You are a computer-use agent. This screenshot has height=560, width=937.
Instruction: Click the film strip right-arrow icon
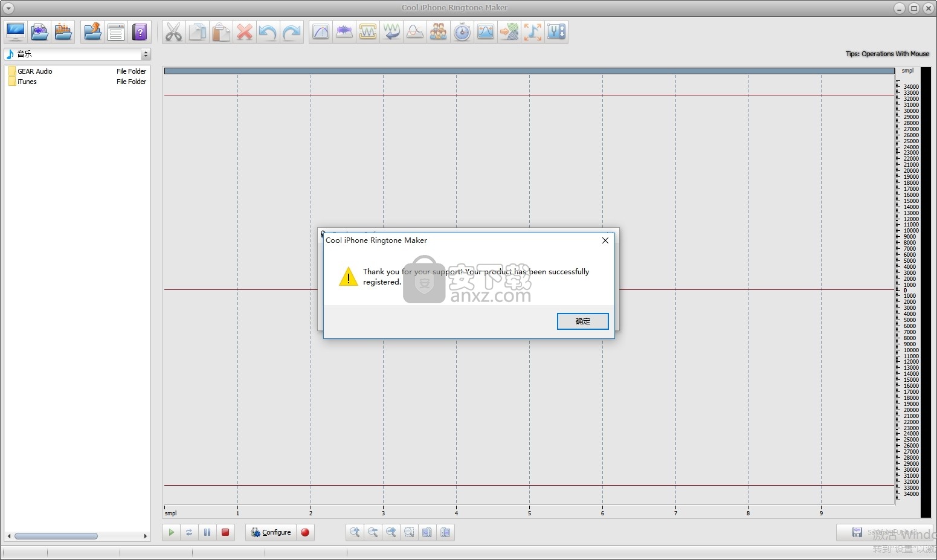[445, 532]
